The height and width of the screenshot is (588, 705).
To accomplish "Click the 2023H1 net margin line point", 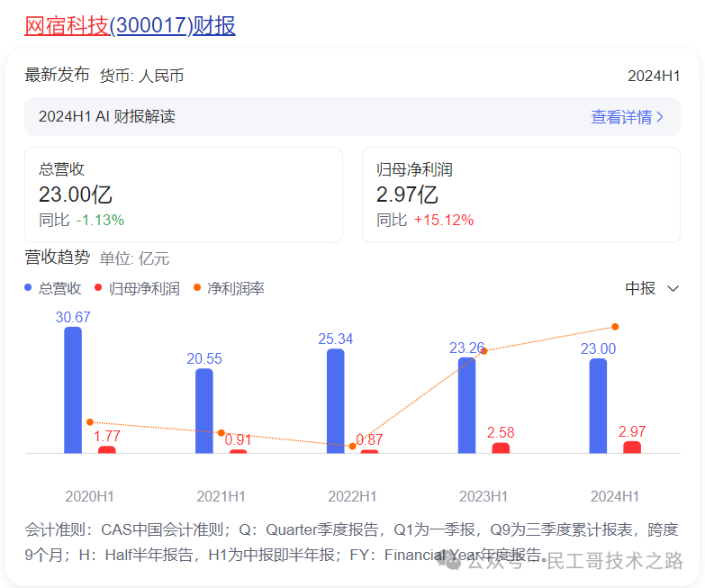I will pos(484,351).
